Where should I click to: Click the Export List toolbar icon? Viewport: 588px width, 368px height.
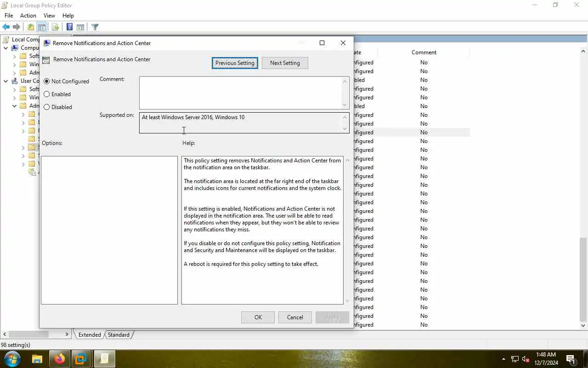tap(56, 27)
